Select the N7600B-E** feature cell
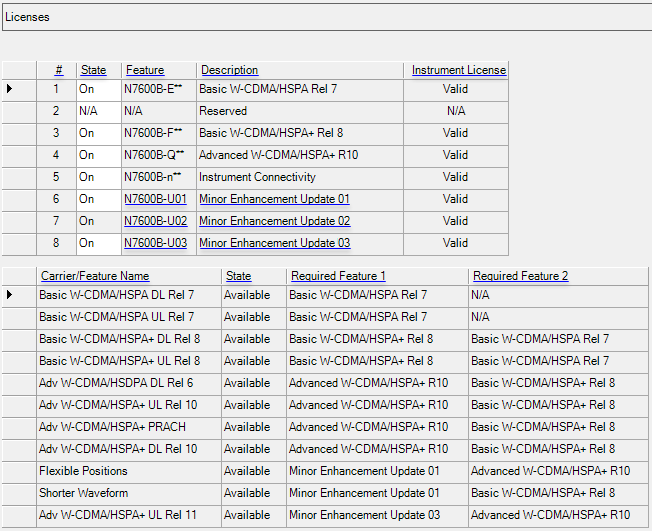 tap(158, 89)
